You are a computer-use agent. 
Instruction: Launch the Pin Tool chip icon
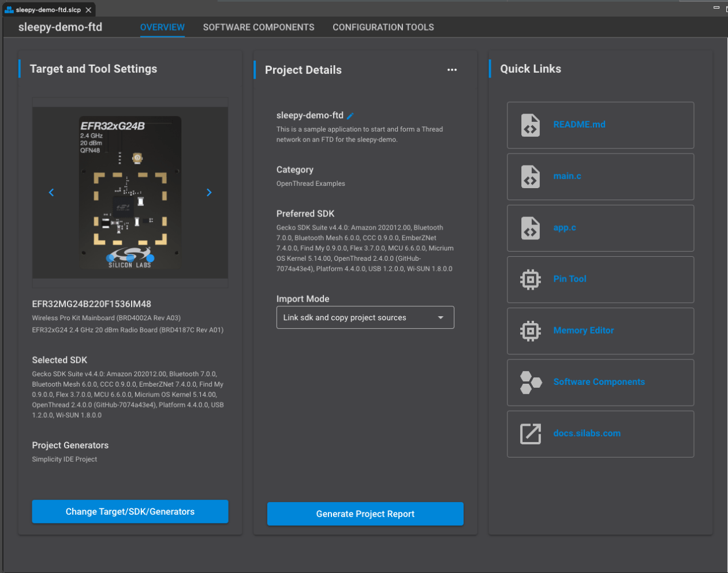[x=530, y=279]
